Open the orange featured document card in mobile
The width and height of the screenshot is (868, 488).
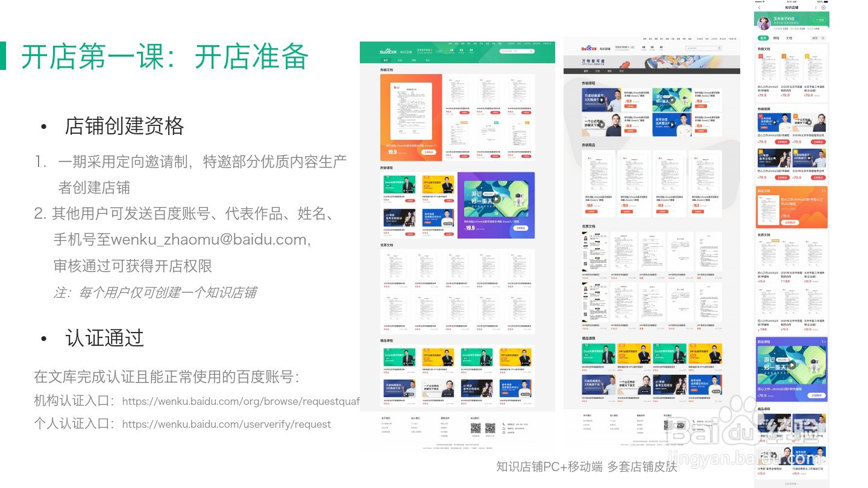pos(791,206)
